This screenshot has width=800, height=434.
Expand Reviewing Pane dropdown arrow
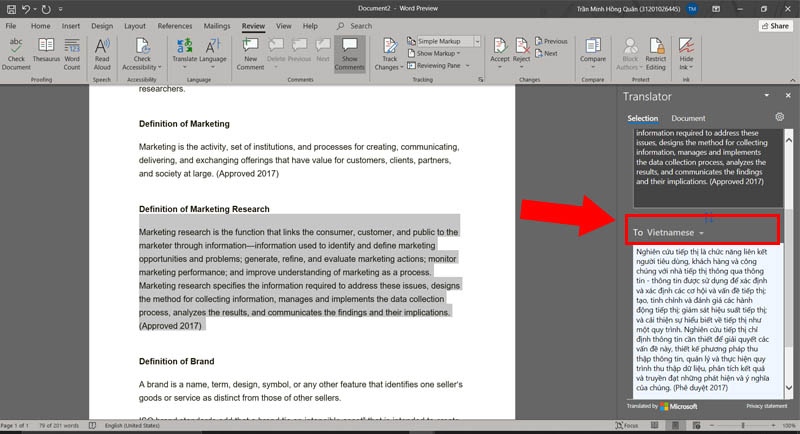[467, 66]
